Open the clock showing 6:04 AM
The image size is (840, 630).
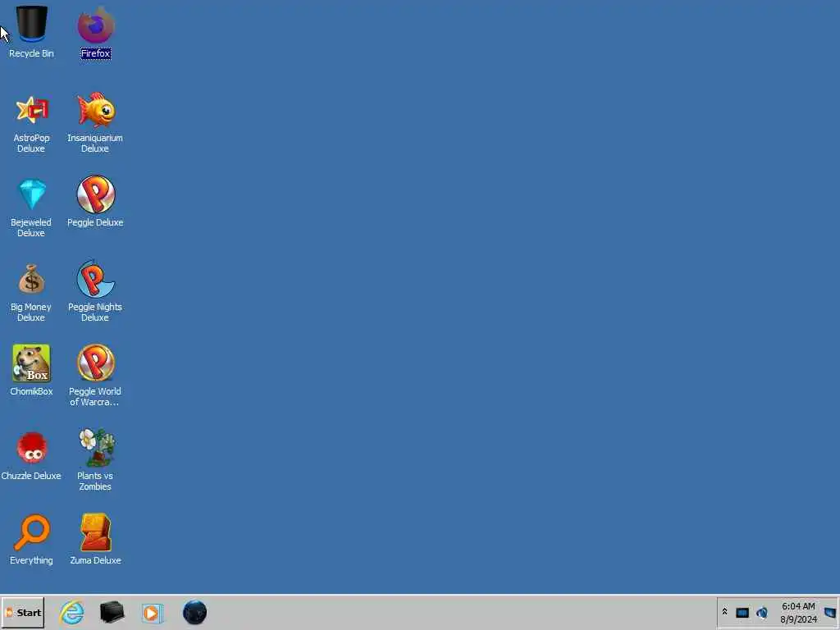point(798,612)
